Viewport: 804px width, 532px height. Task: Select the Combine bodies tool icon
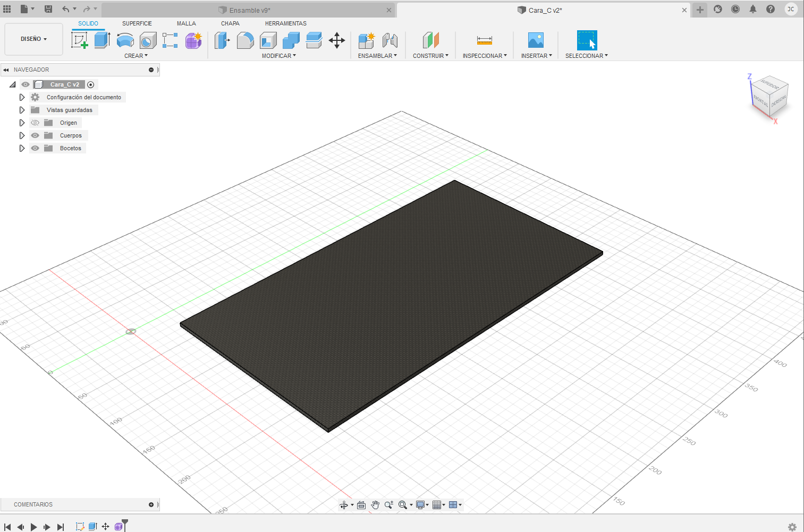[291, 40]
